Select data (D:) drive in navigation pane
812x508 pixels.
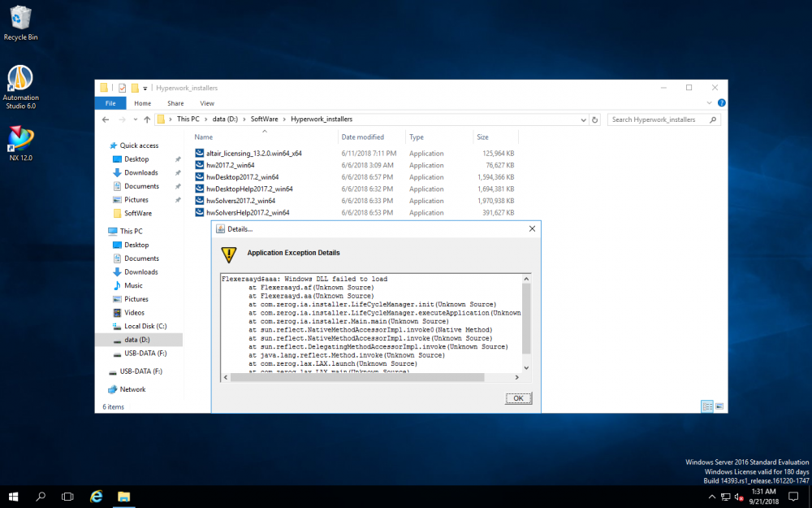point(136,340)
